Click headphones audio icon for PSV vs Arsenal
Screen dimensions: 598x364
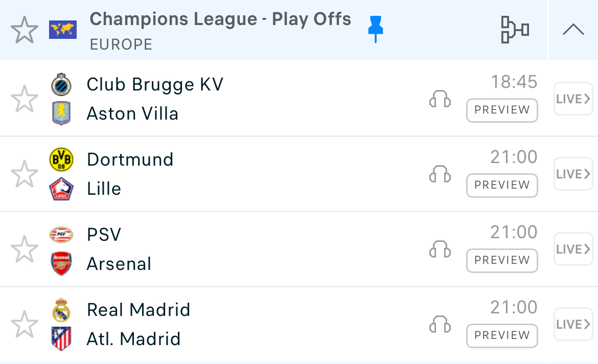tap(440, 249)
